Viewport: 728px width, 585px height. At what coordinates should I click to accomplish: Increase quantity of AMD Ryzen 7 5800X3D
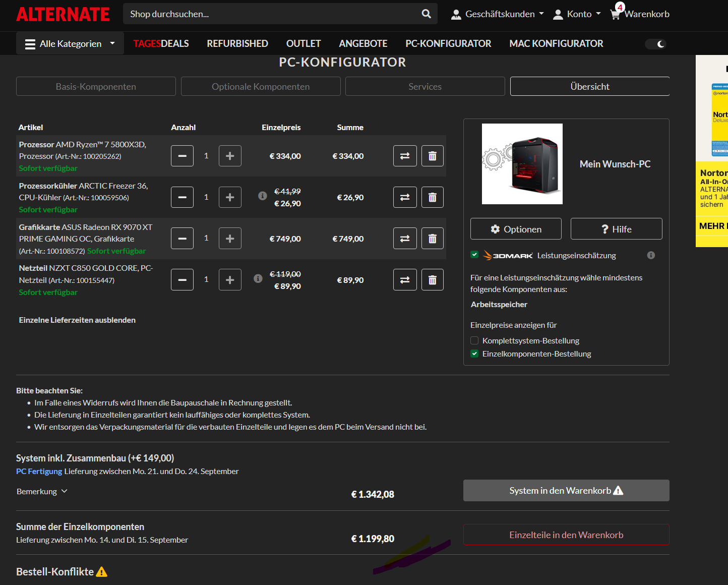coord(230,156)
